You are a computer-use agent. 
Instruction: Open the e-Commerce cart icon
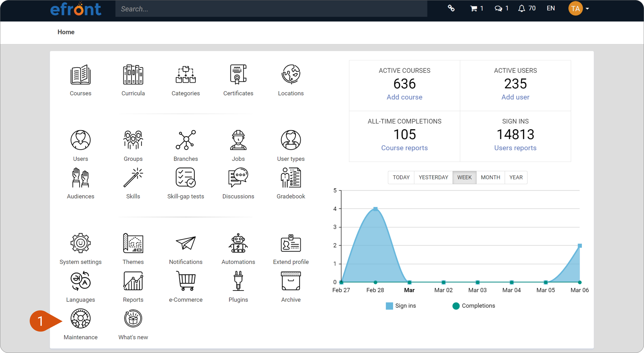[186, 281]
